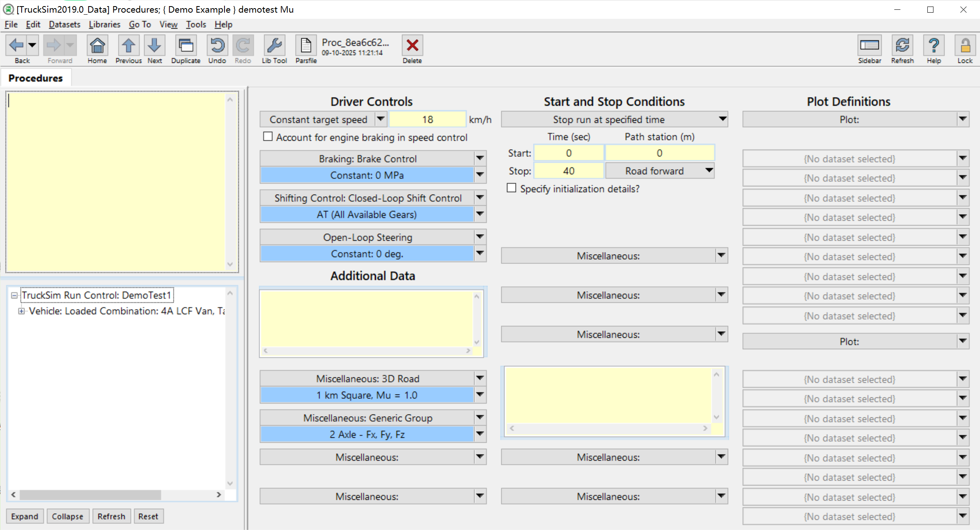Click the target speed field showing 18
Image resolution: width=980 pixels, height=530 pixels.
tap(427, 119)
